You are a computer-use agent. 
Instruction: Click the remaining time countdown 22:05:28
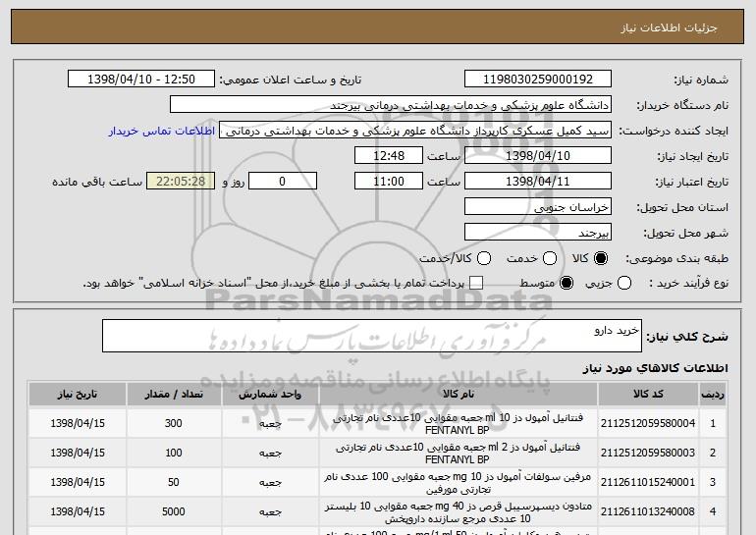click(181, 182)
